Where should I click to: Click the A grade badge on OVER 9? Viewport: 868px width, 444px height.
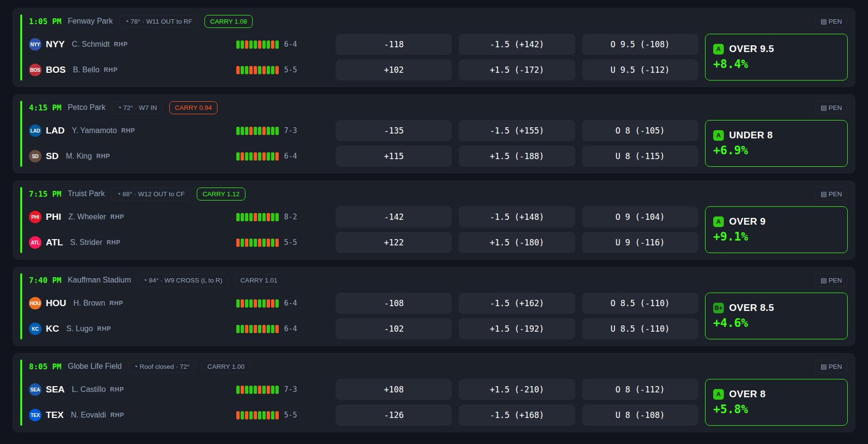click(719, 222)
